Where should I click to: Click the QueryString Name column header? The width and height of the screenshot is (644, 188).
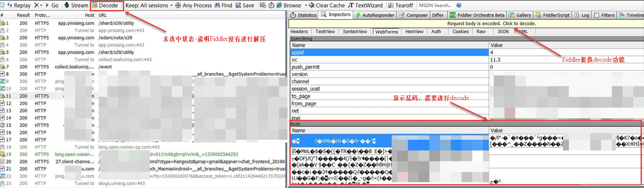pyautogui.click(x=390, y=45)
